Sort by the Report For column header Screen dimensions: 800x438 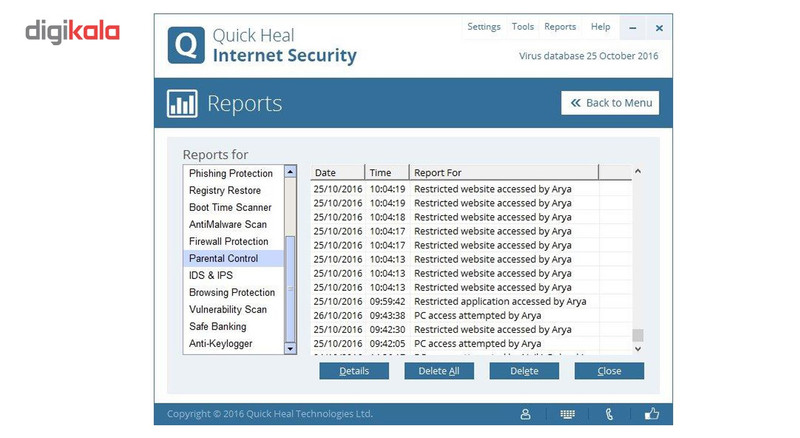504,173
